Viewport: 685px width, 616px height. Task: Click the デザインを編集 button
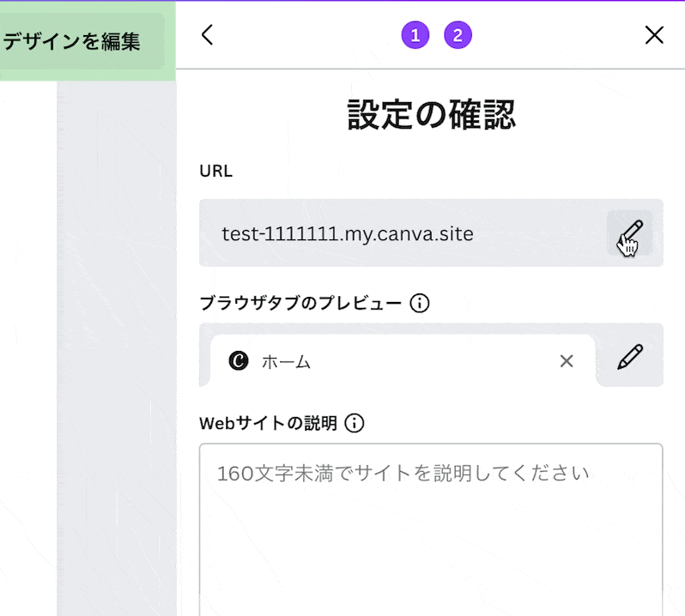coord(82,41)
